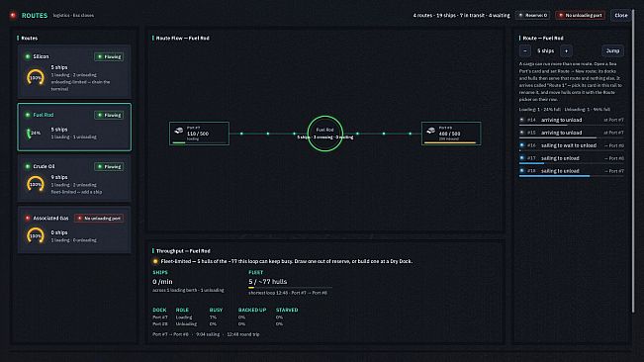Screen dimensions: 644x362
Task: Click the '5 ships' count in Route panel
Action: [545, 50]
